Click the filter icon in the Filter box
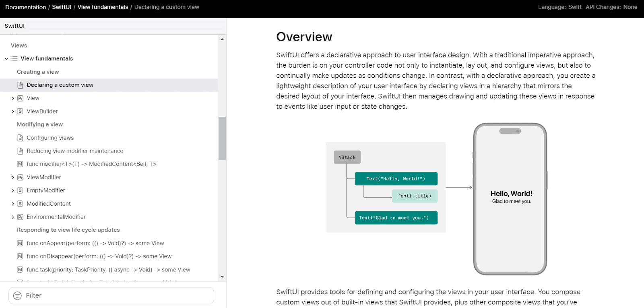Screen dimensions: 644x308 pyautogui.click(x=17, y=296)
